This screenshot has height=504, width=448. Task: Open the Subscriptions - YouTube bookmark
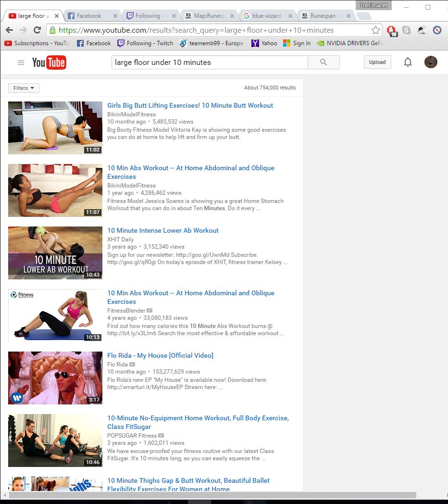[37, 43]
